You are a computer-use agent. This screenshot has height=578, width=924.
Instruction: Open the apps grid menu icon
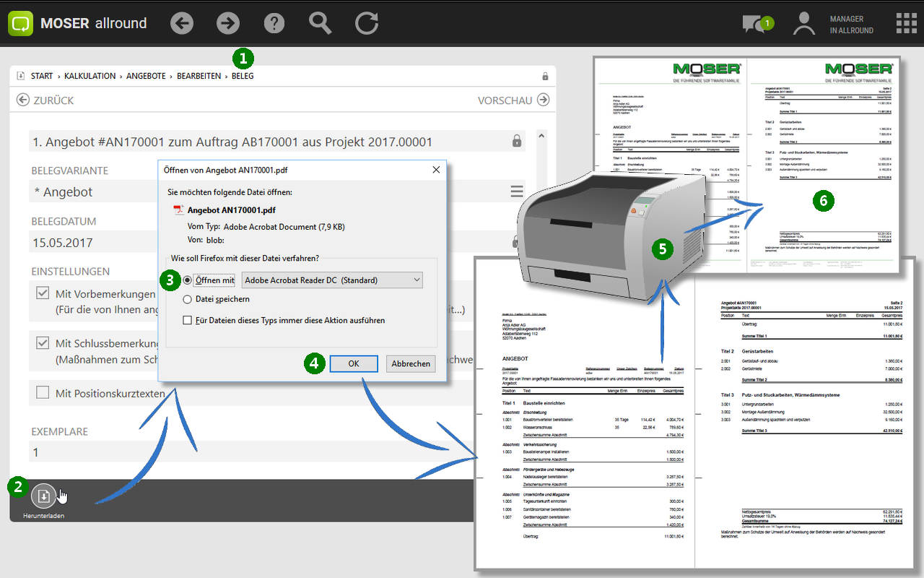point(907,23)
